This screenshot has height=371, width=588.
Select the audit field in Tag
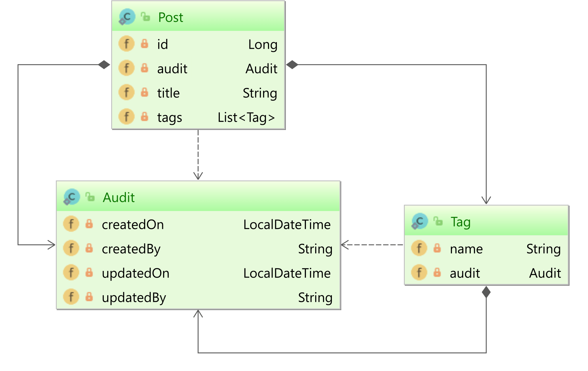465,273
